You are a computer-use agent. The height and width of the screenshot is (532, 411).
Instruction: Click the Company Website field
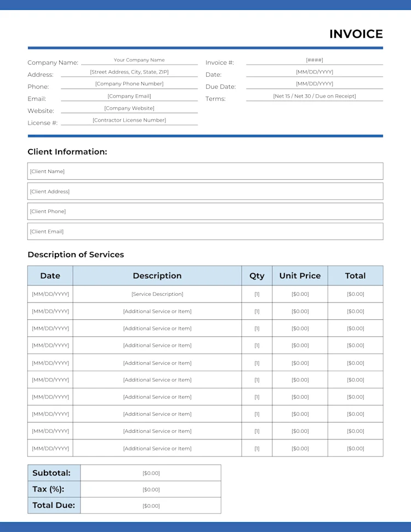(129, 108)
